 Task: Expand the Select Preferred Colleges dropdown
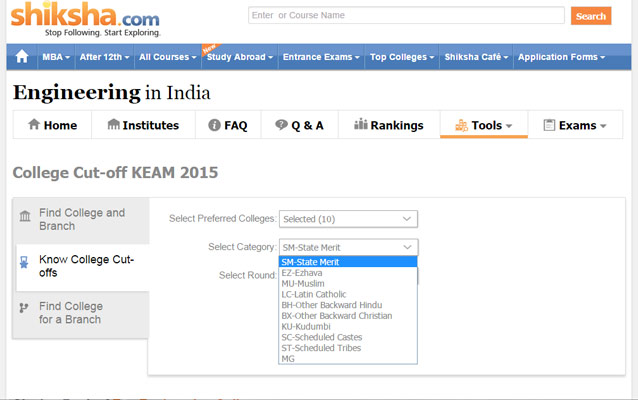click(x=348, y=218)
